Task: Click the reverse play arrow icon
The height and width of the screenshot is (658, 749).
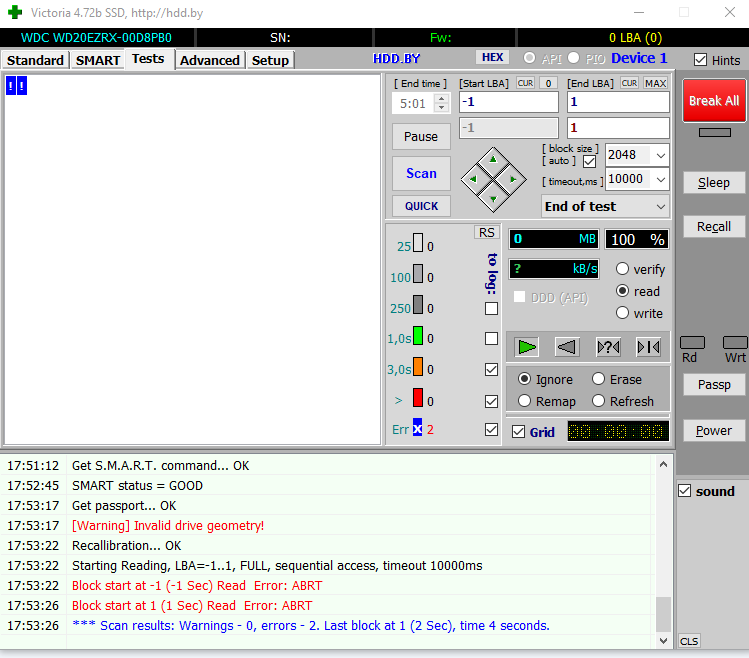Action: pos(567,347)
